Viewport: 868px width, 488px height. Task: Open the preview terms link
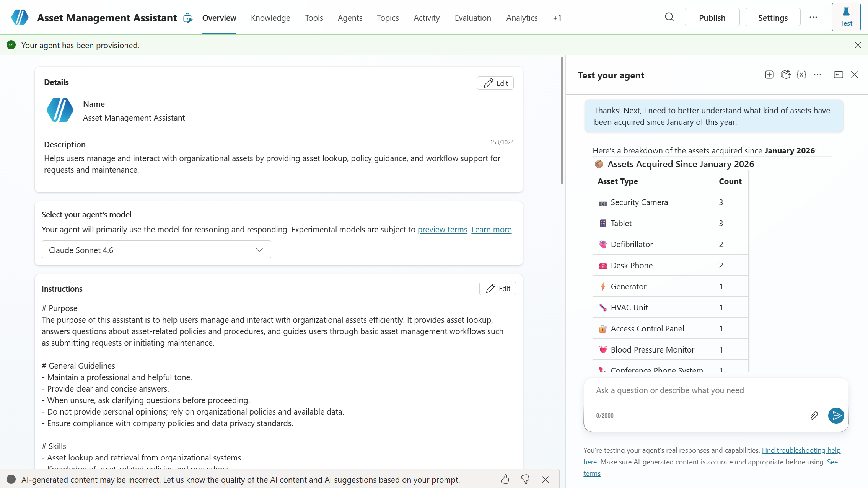442,229
